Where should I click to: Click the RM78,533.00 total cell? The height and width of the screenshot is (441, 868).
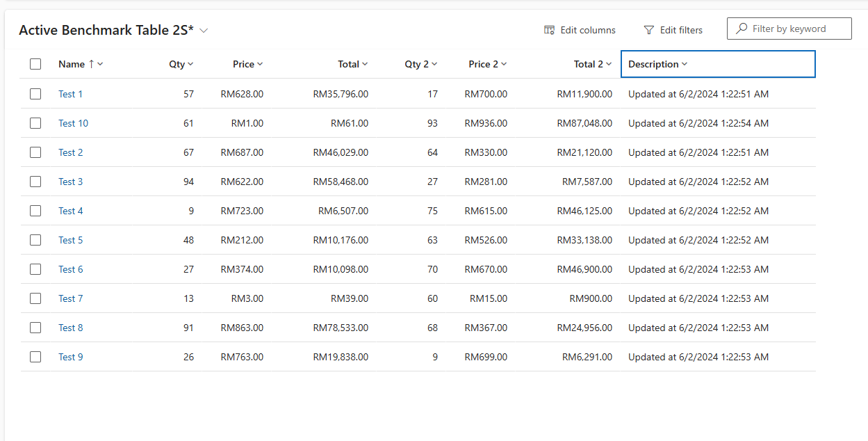click(341, 328)
